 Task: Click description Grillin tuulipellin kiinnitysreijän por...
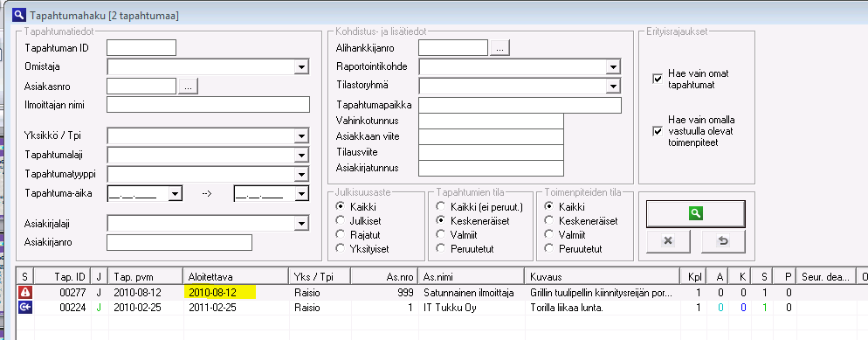602,293
